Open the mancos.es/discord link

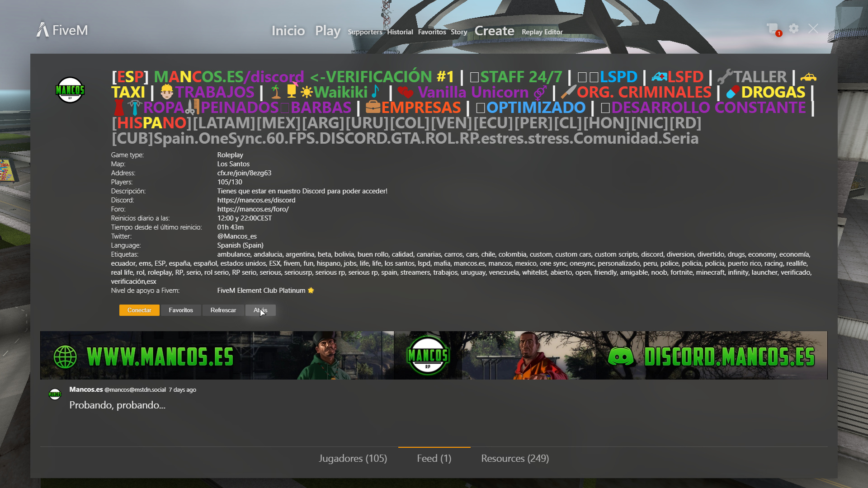tap(256, 200)
